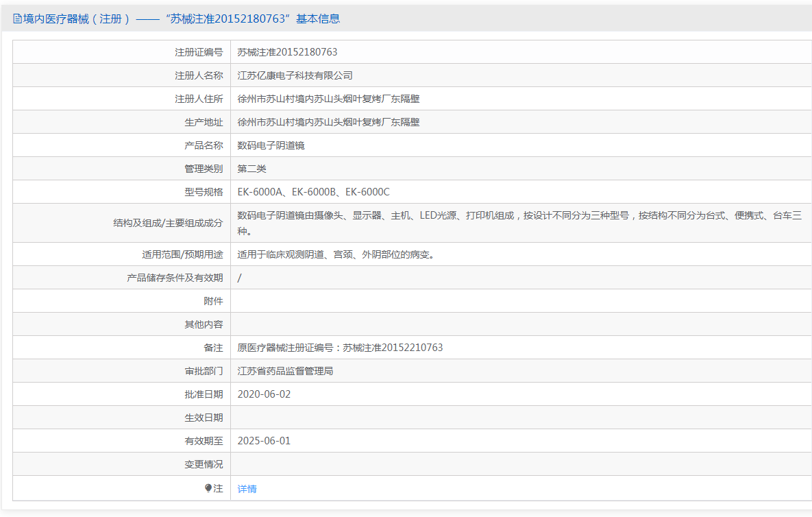Viewport: 812px width, 517px height.
Task: Click the 生效日期 row label
Action: click(x=204, y=418)
